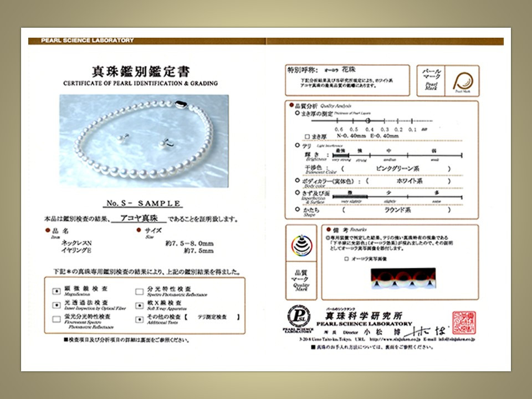
Task: Click the 約7.5-8.0mm size value
Action: coord(190,243)
